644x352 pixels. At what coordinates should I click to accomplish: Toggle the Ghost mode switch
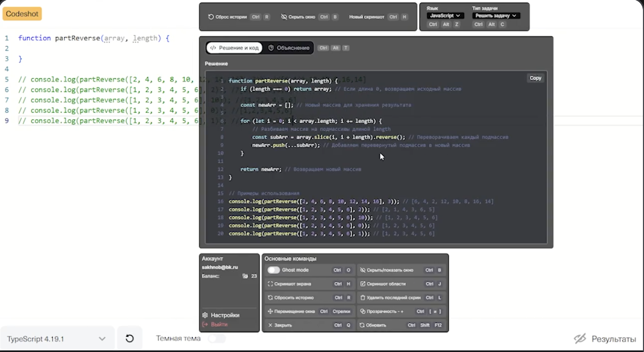[x=273, y=270]
